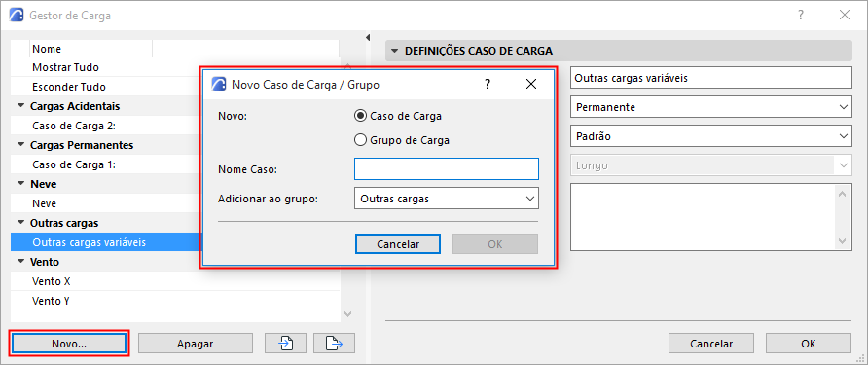Select the Caso de Carga radio button
Image resolution: width=868 pixels, height=365 pixels.
[x=360, y=116]
